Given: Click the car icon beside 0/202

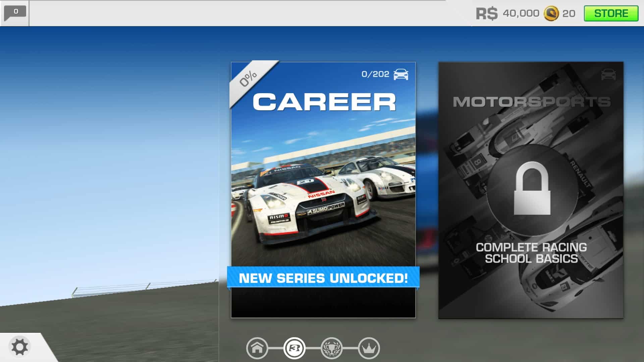Looking at the screenshot, I should tap(401, 74).
